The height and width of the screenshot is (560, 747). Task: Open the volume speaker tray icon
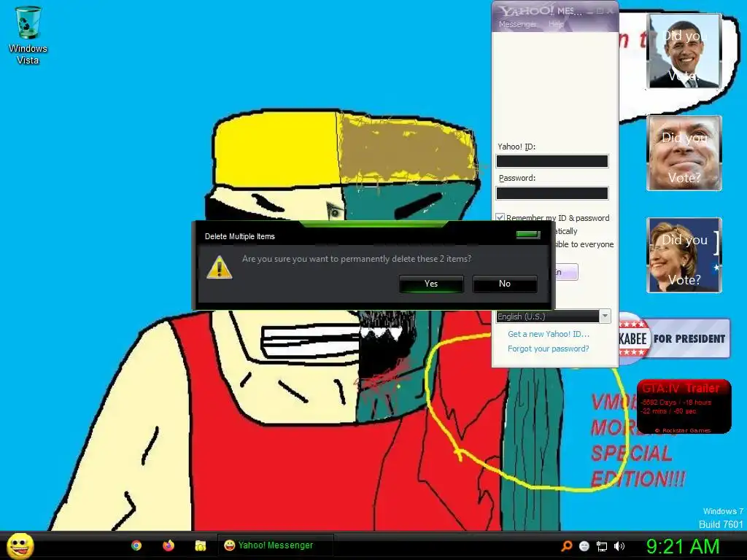coord(619,546)
